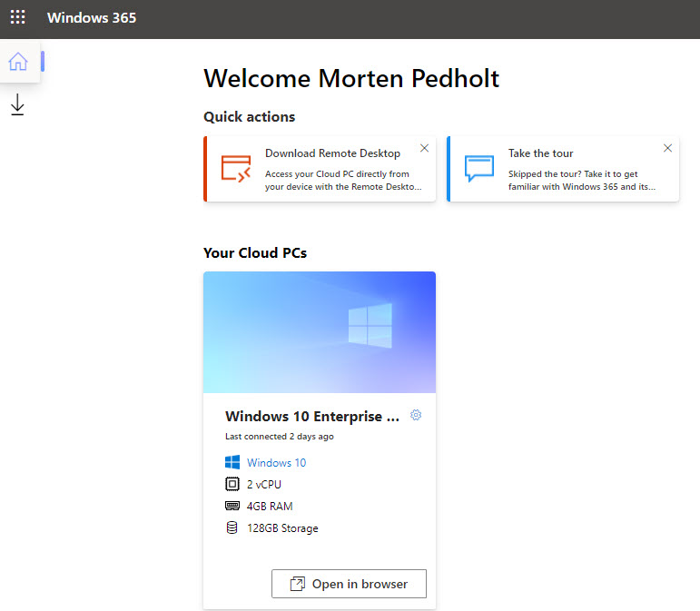Dismiss the Download Remote Desktop card
Screen dimensions: 700x611
point(424,148)
